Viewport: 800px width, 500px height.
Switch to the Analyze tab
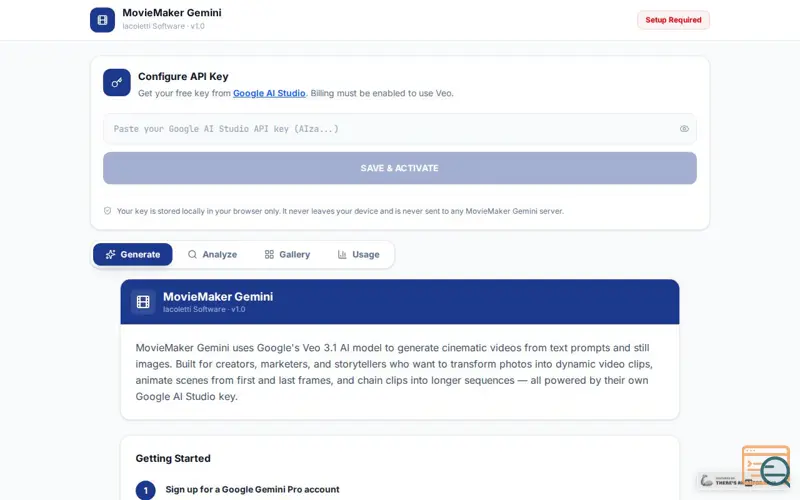212,254
